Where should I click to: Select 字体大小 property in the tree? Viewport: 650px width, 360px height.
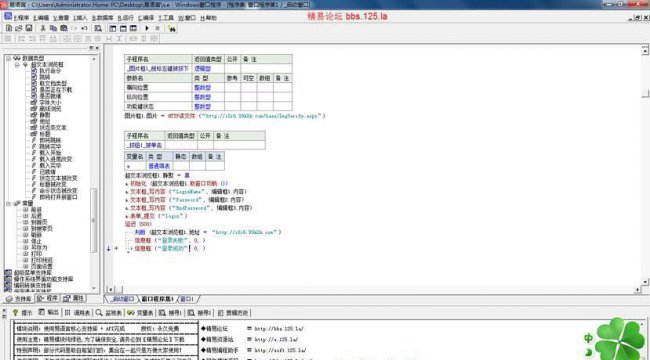[x=50, y=102]
